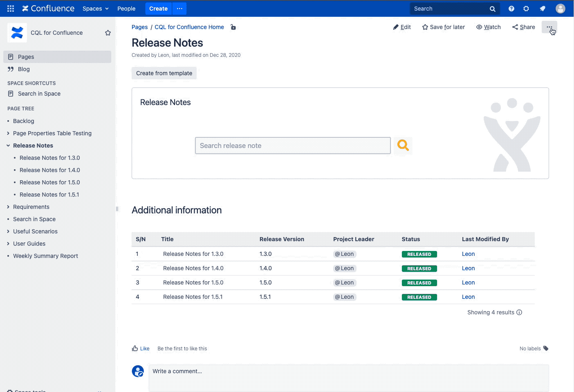The height and width of the screenshot is (392, 574).
Task: Open the People menu item
Action: point(126,9)
